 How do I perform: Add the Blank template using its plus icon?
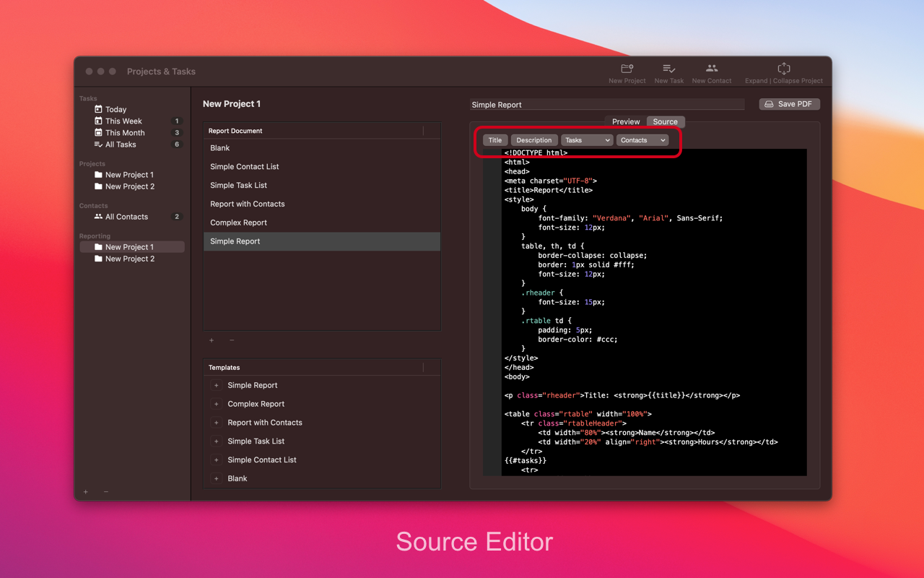click(x=217, y=479)
